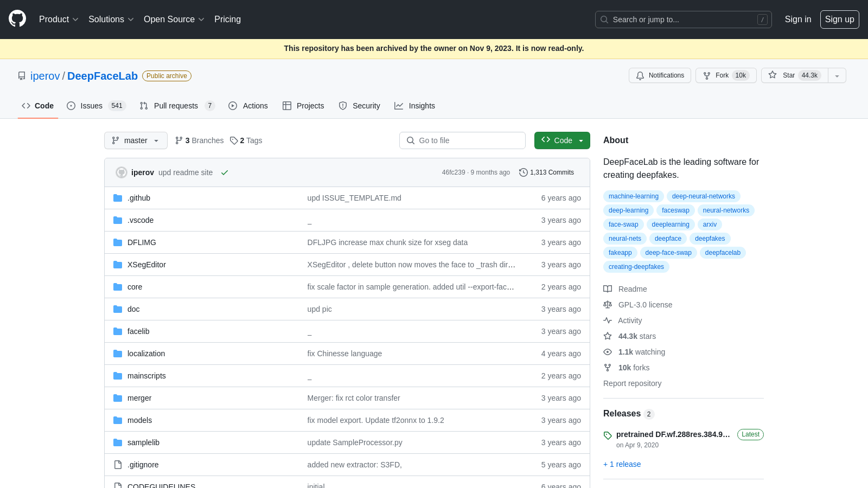Open the arxiv topic tag
Image resolution: width=868 pixels, height=488 pixels.
(710, 224)
